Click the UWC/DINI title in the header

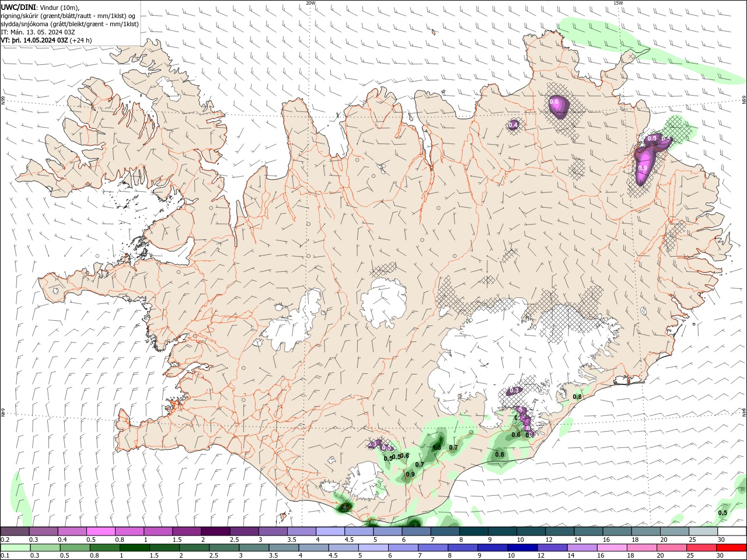[x=18, y=6]
